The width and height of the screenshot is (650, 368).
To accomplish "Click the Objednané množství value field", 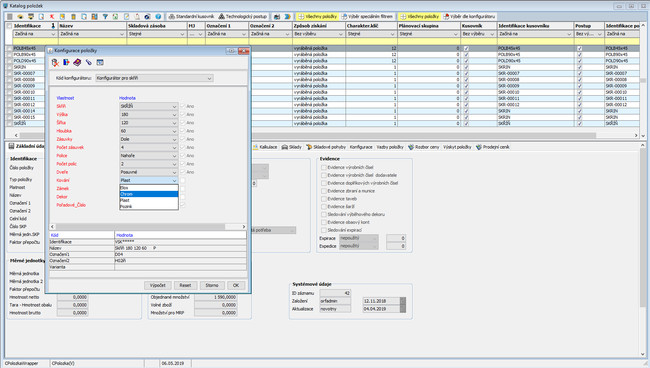I will (x=216, y=297).
